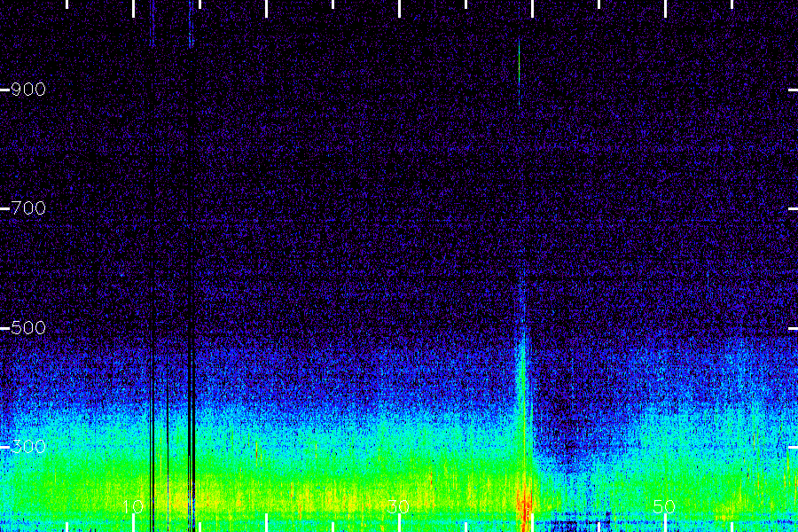Screen dimensions: 798x532
Task: Select the 700 y-axis label
Action: pos(28,208)
